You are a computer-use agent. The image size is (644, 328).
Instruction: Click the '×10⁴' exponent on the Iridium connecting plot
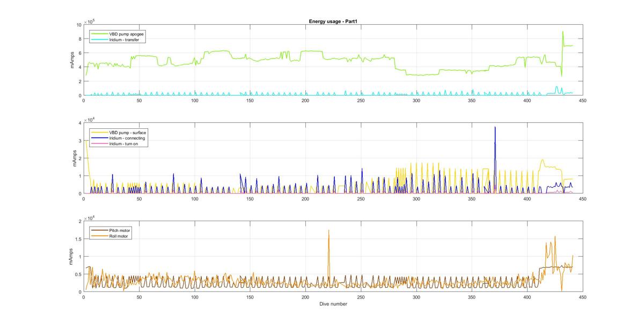click(89, 119)
